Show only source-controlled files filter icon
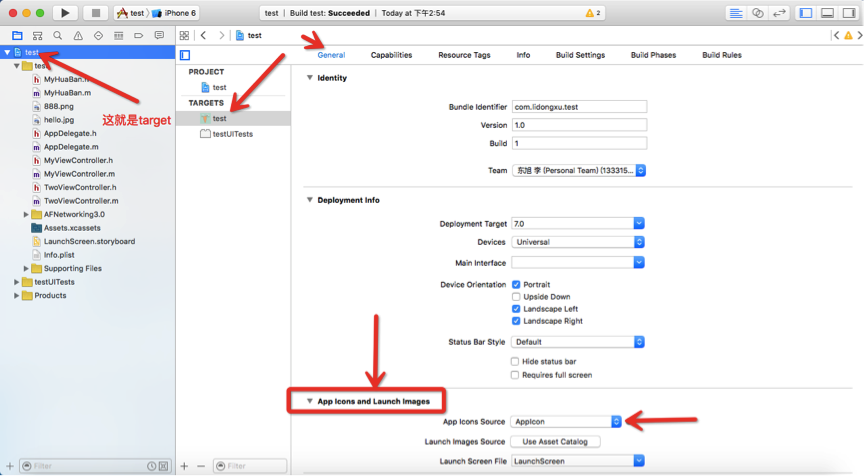Image resolution: width=865 pixels, height=476 pixels. point(163,466)
